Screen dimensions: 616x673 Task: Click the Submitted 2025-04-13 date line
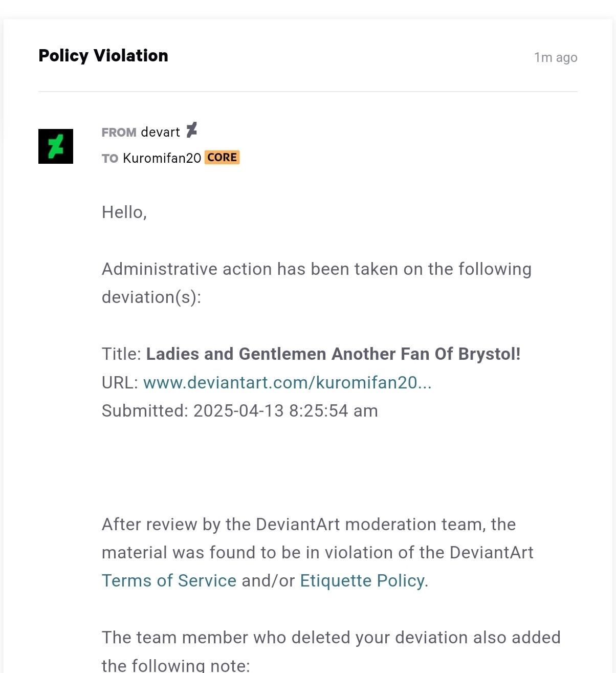240,410
